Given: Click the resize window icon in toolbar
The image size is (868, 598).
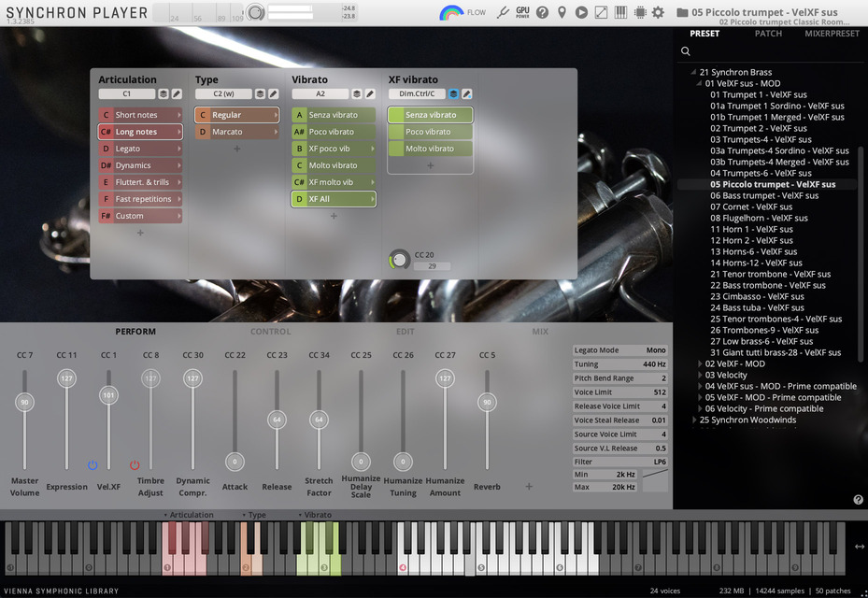Looking at the screenshot, I should 601,12.
